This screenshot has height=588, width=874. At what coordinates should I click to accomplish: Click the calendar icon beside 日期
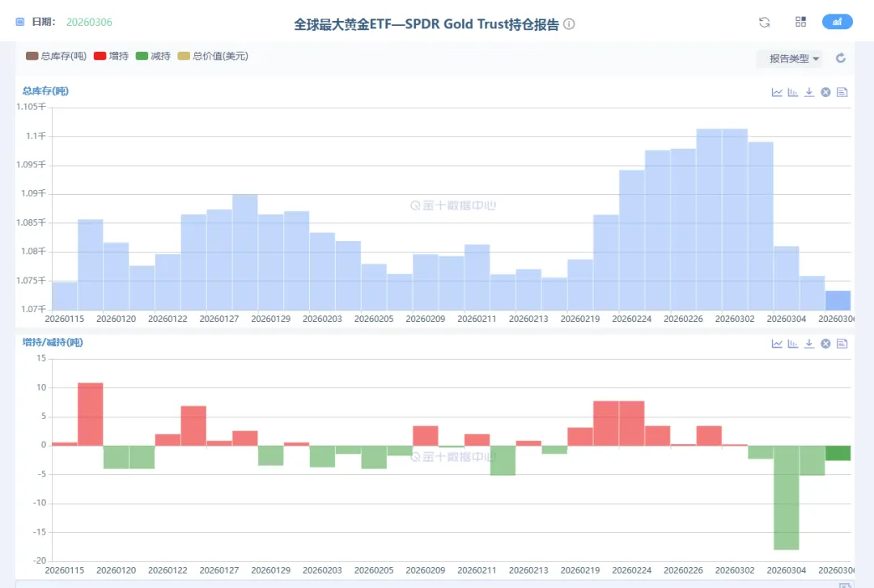[x=20, y=22]
